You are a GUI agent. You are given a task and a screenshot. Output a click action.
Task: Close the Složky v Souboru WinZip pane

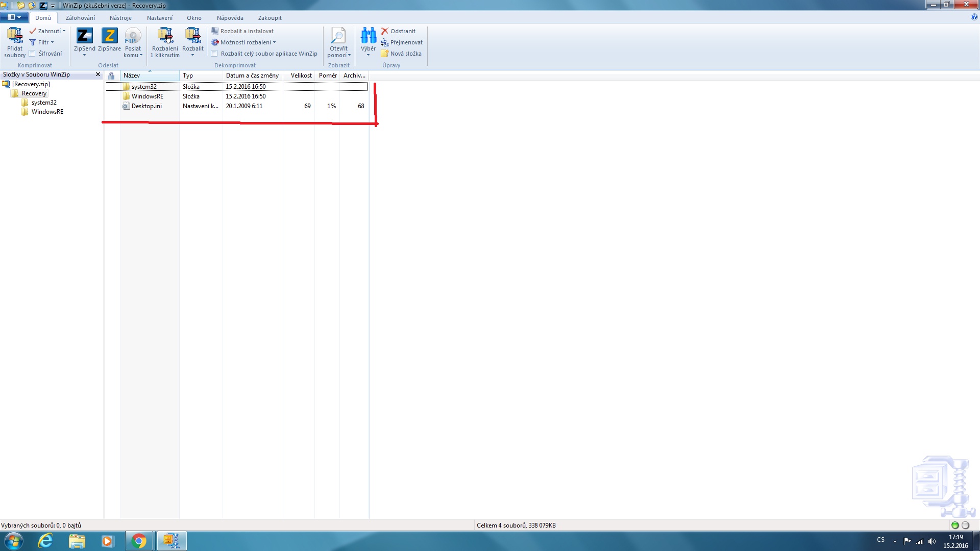98,74
